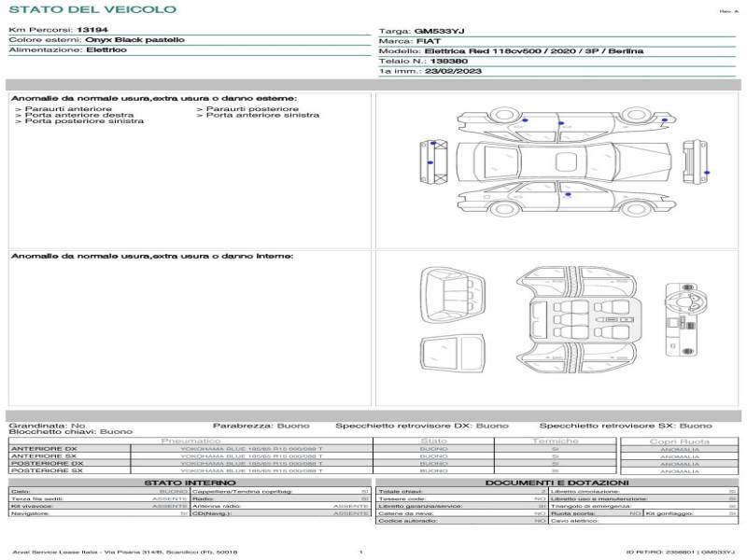Click the lower blue dot on the front bumper view
Image resolution: width=747 pixels, height=560 pixels.
click(430, 162)
